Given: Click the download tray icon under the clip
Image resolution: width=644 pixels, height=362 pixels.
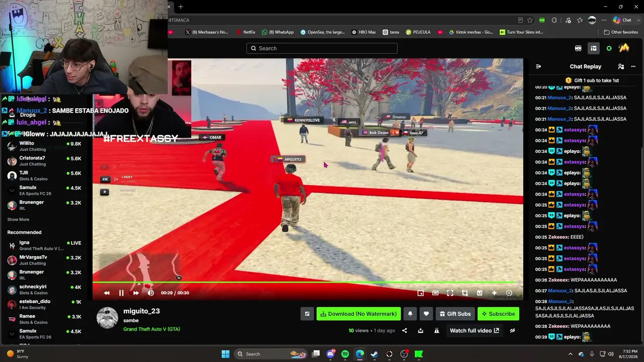Looking at the screenshot, I should coord(421,330).
